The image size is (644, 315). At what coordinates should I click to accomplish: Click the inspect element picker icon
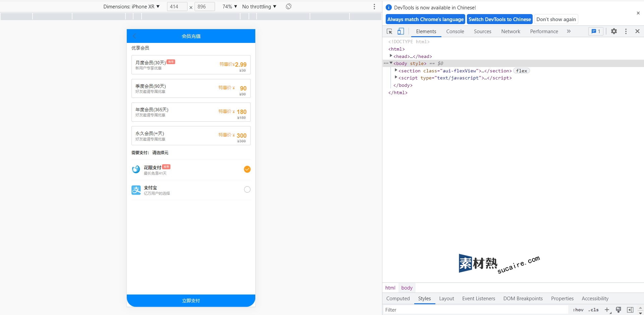pos(389,31)
